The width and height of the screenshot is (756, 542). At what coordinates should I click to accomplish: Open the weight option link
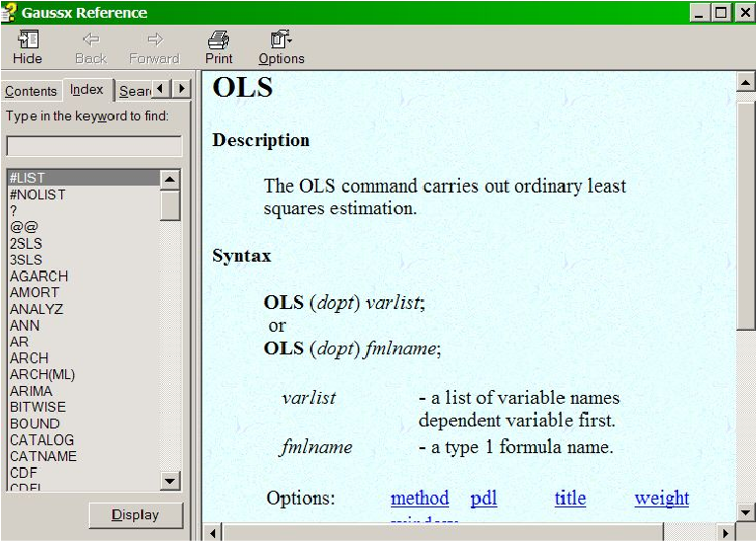coord(661,498)
